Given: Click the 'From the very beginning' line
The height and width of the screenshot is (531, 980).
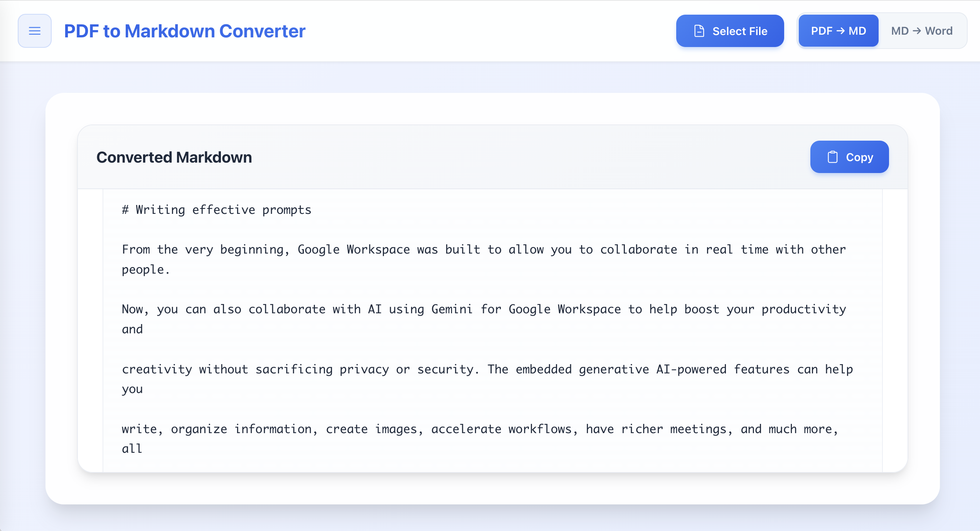Looking at the screenshot, I should coord(484,249).
